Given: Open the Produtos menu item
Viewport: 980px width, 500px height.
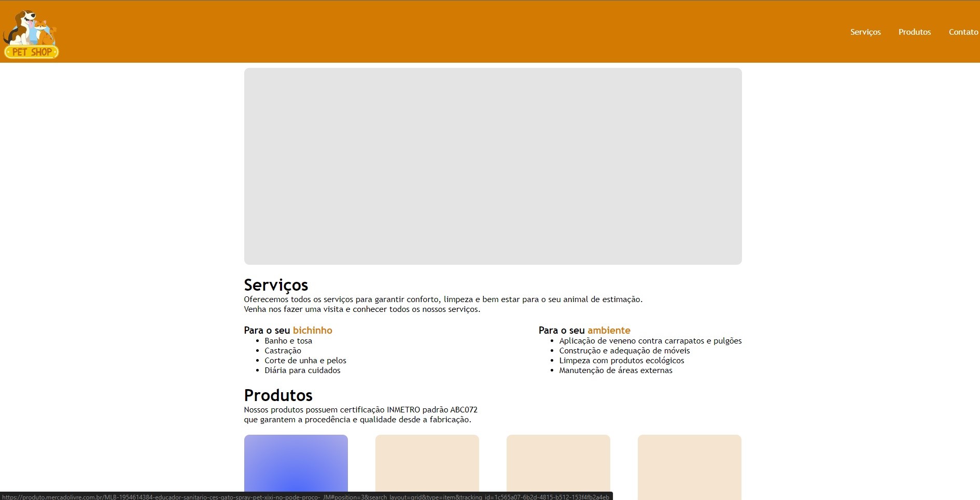Looking at the screenshot, I should coord(915,32).
